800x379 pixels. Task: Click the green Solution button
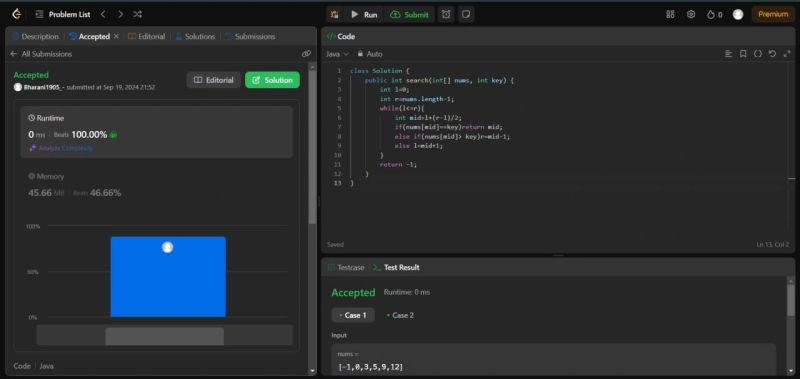point(272,80)
